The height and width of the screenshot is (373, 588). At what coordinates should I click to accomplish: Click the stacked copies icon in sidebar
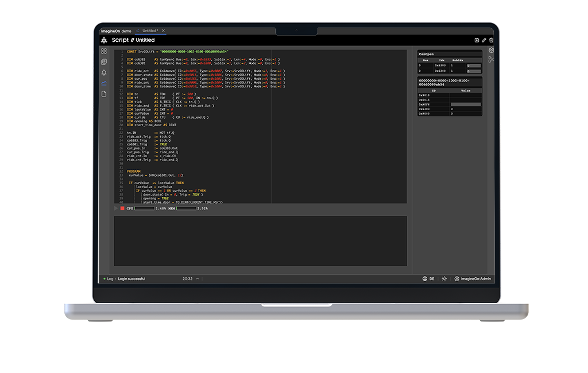click(104, 62)
